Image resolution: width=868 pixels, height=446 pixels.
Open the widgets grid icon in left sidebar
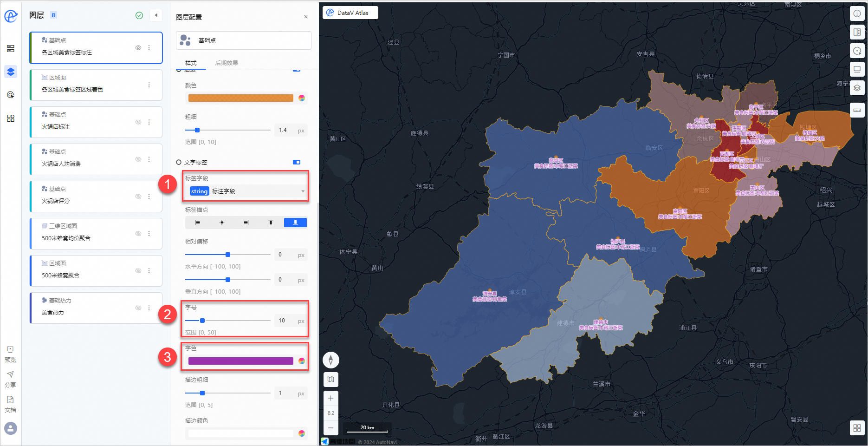tap(11, 118)
